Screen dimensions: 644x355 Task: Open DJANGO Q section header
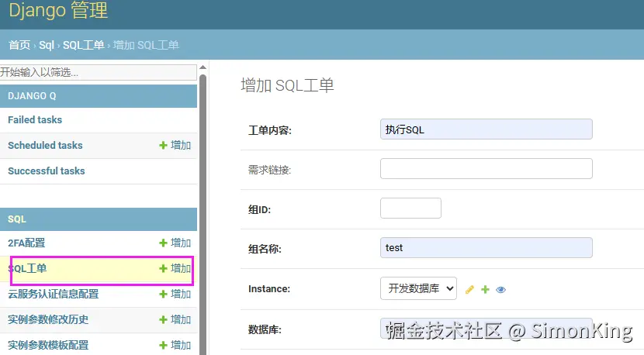coord(32,96)
